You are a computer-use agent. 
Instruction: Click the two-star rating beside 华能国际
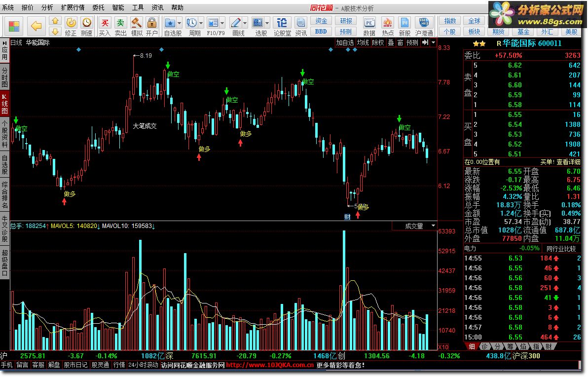[x=479, y=43]
